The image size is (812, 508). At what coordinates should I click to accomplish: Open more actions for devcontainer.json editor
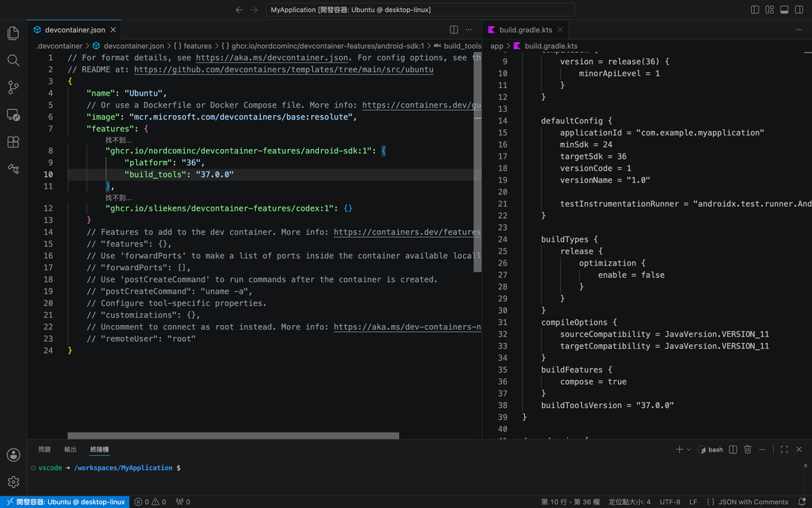(x=468, y=29)
